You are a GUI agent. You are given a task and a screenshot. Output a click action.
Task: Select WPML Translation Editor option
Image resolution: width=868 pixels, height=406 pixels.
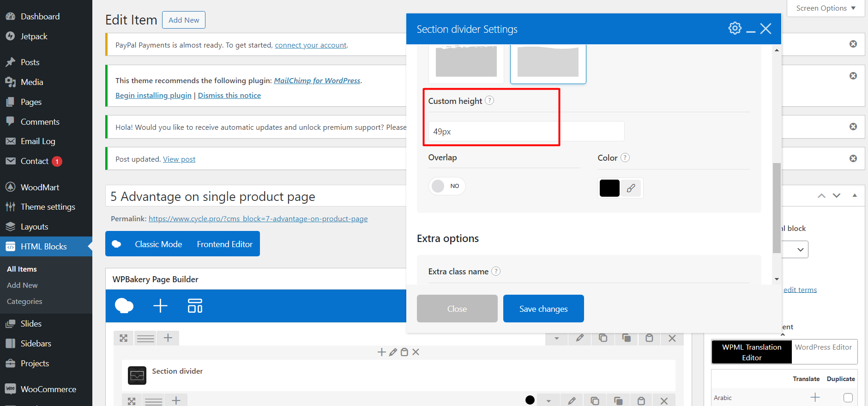(752, 352)
